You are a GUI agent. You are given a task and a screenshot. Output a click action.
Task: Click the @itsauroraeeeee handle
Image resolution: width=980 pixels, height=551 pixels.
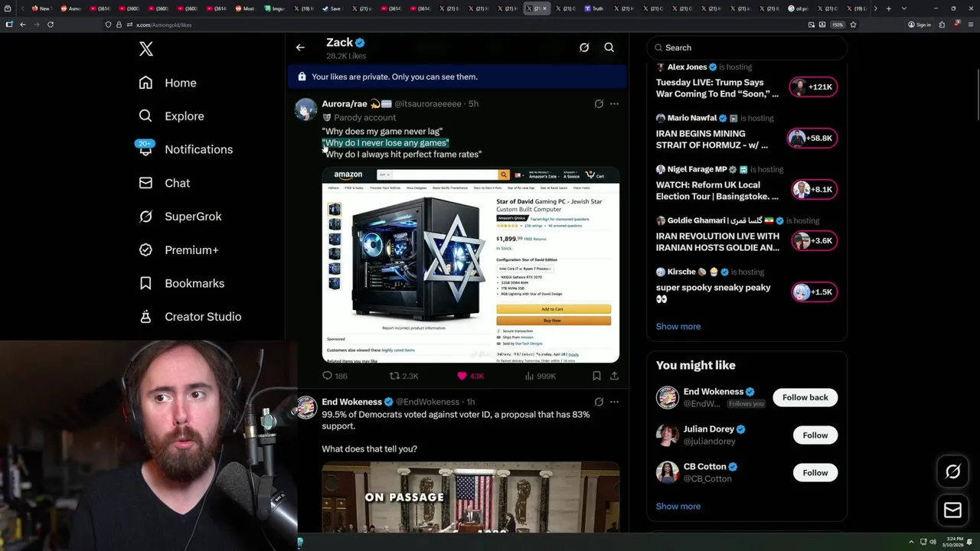pyautogui.click(x=428, y=103)
